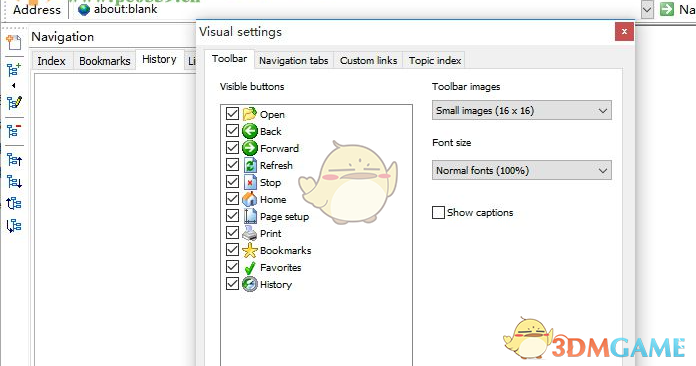Uncheck the Print button checkbox

coord(232,232)
